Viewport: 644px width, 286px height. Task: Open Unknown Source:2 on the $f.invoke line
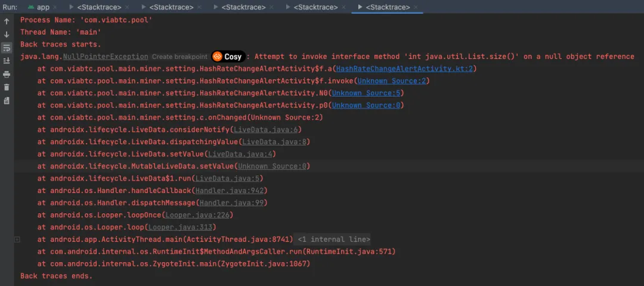[x=391, y=81]
